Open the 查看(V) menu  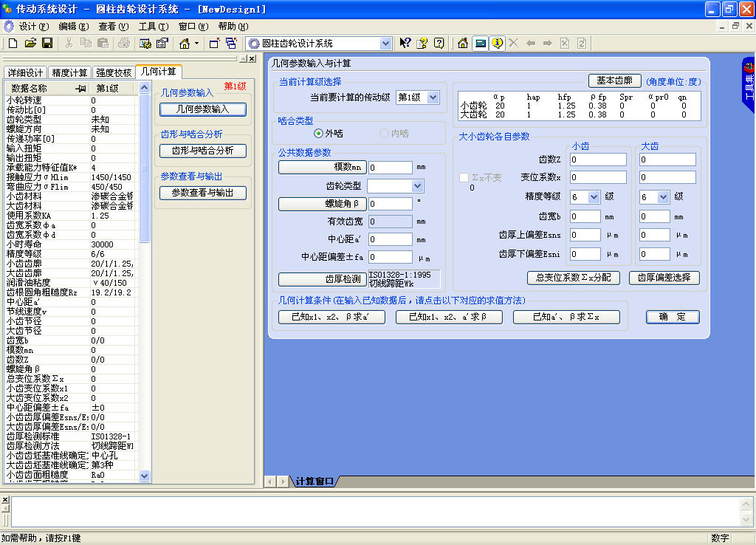(113, 26)
